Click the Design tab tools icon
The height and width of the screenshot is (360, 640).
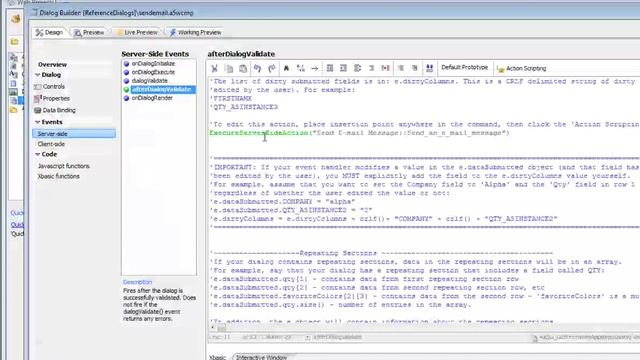pyautogui.click(x=39, y=33)
